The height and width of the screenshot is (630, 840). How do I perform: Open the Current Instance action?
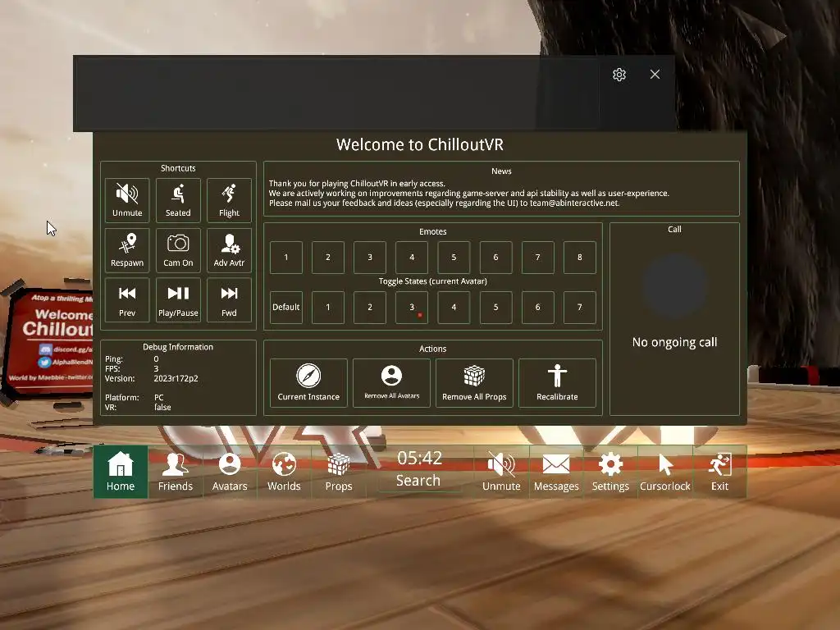pyautogui.click(x=308, y=383)
